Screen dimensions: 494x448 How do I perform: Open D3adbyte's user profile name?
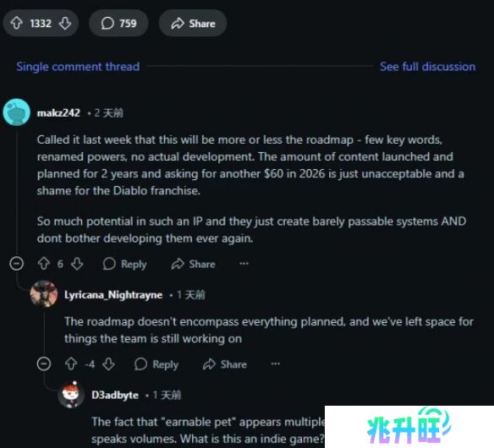pos(115,395)
